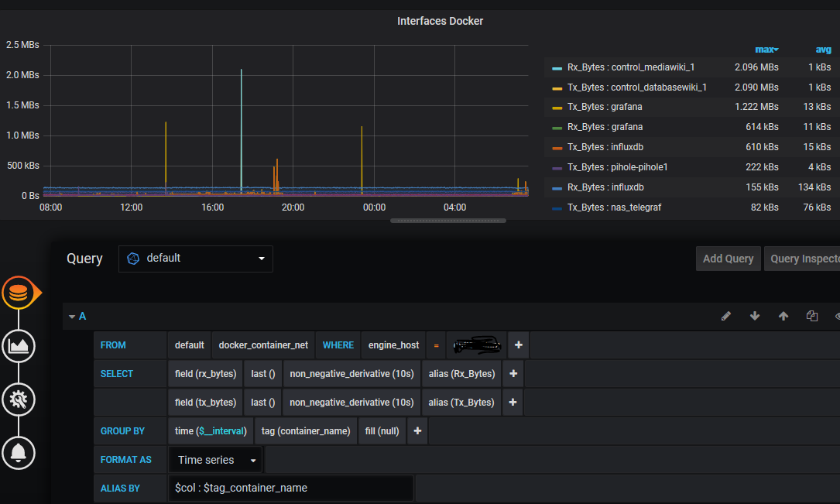Sort legend by max column header
840x504 pixels.
pyautogui.click(x=766, y=50)
